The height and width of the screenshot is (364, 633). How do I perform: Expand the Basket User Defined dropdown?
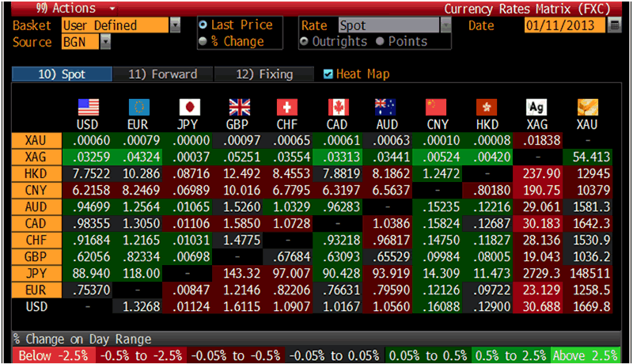[175, 25]
